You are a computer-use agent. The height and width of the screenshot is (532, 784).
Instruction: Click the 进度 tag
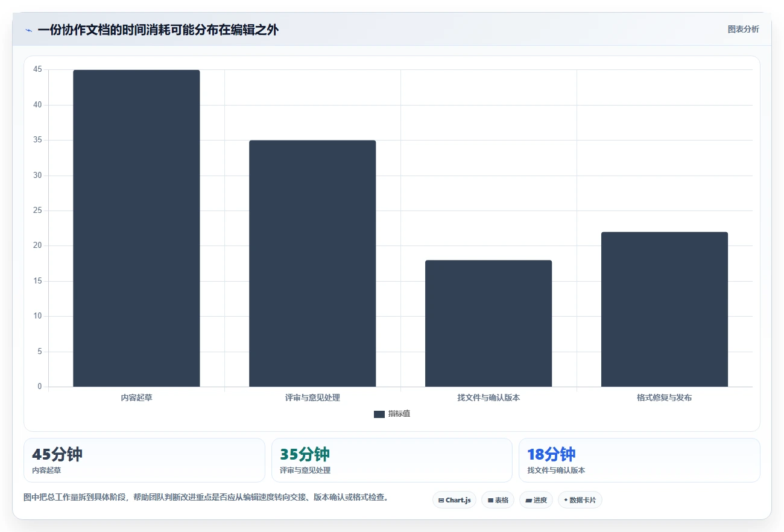pos(536,500)
